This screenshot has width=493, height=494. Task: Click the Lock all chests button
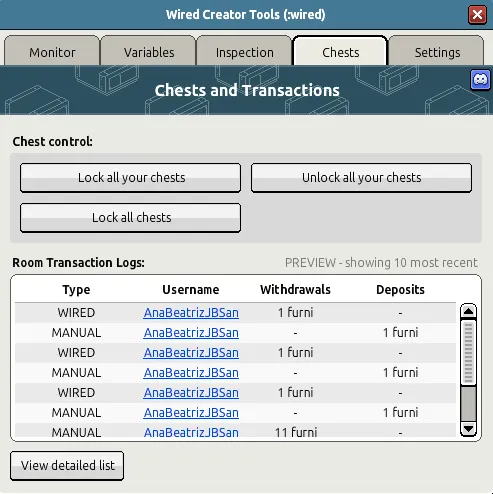130,218
